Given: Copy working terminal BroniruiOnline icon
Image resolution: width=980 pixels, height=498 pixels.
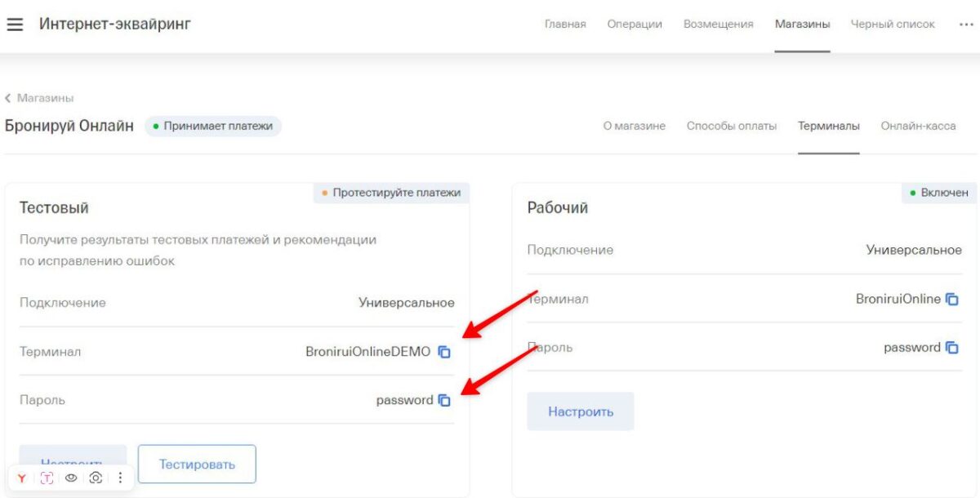Looking at the screenshot, I should coord(952,299).
